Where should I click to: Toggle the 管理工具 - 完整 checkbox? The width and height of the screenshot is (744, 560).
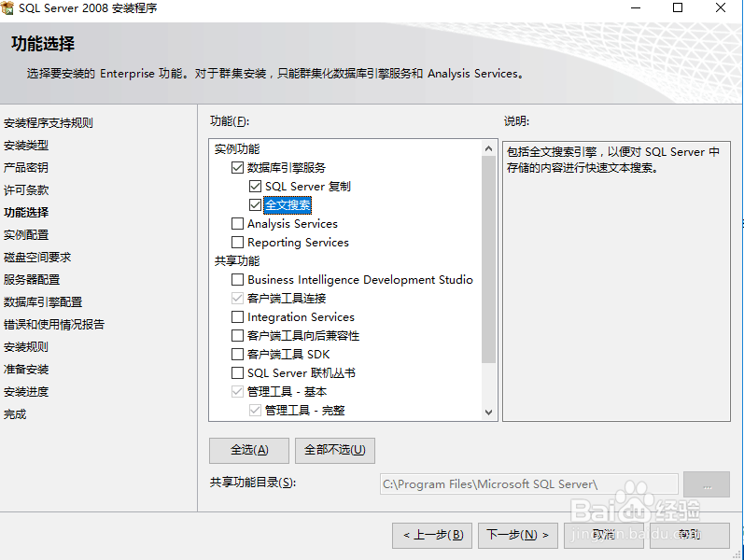(x=255, y=410)
